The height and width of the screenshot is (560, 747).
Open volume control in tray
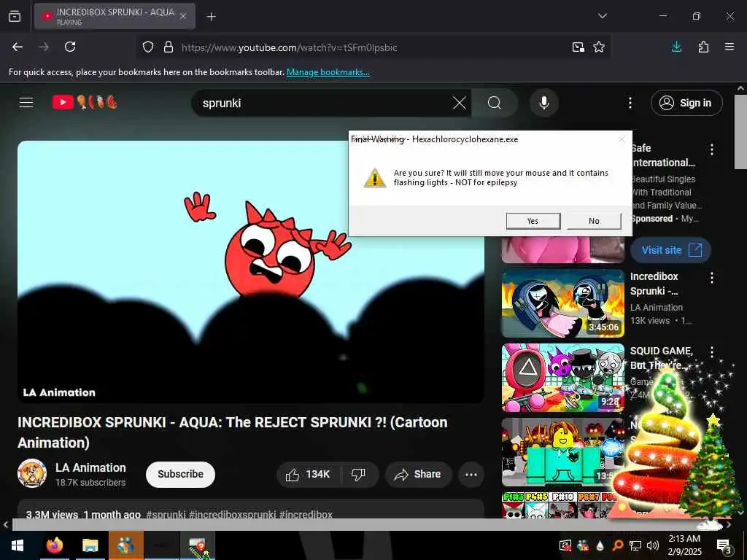click(x=653, y=545)
